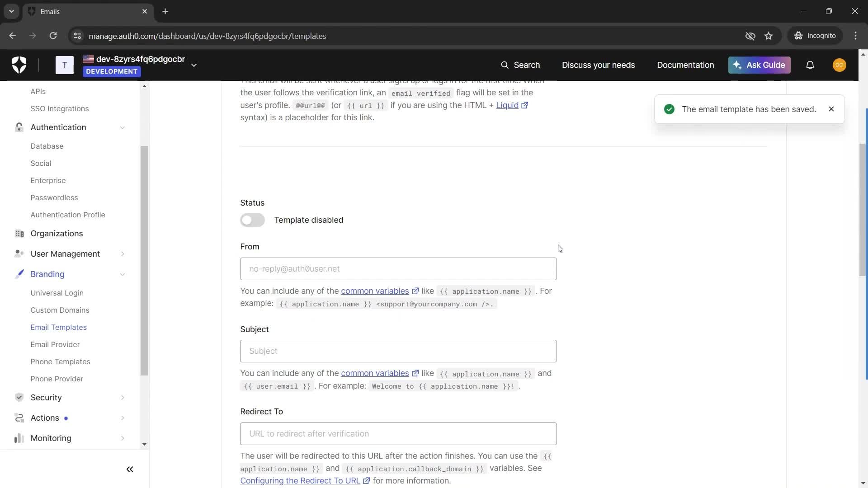The width and height of the screenshot is (868, 488).
Task: Bookmark page with star icon
Action: [769, 36]
